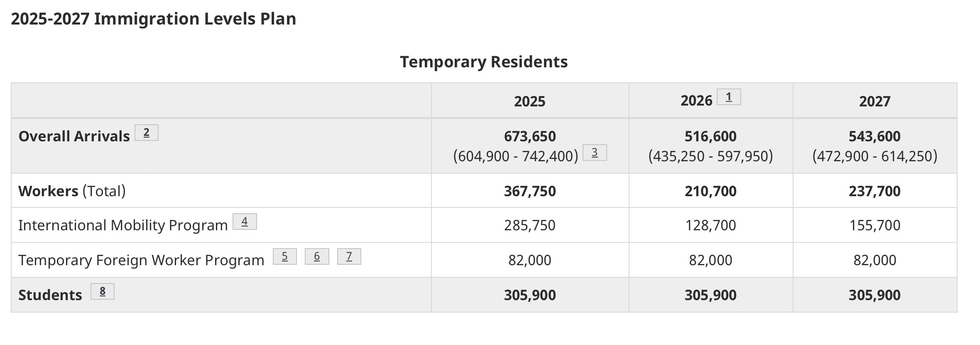
Task: Open footnote 6 for Temporary Foreign Worker Program
Action: coord(317,256)
